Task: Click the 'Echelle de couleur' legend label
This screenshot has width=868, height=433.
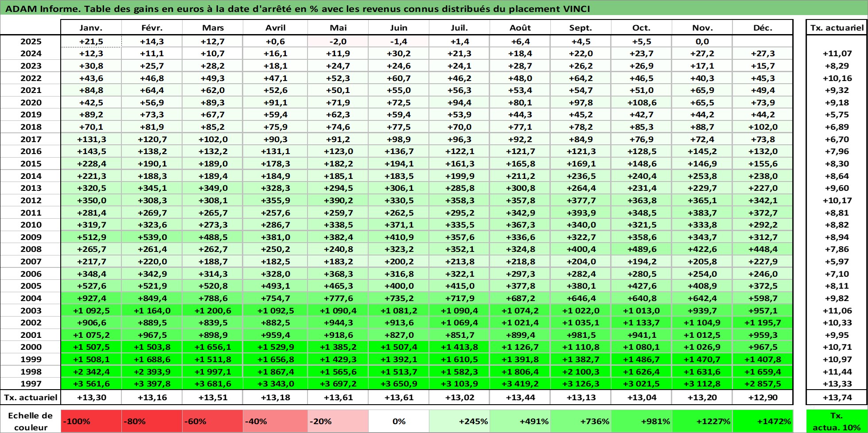Action: point(30,421)
